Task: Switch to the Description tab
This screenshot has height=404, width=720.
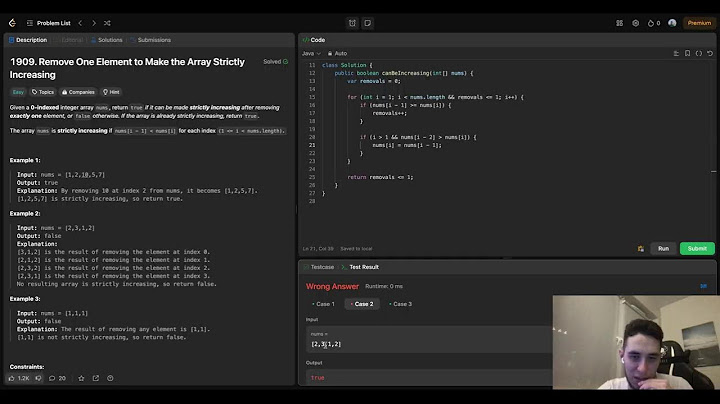Action: point(28,40)
